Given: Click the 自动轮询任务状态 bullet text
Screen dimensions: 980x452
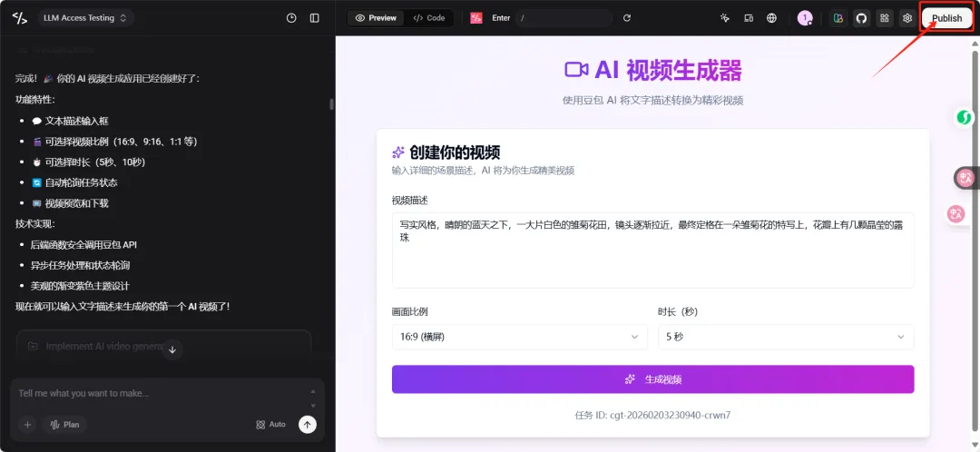Looking at the screenshot, I should pos(82,182).
